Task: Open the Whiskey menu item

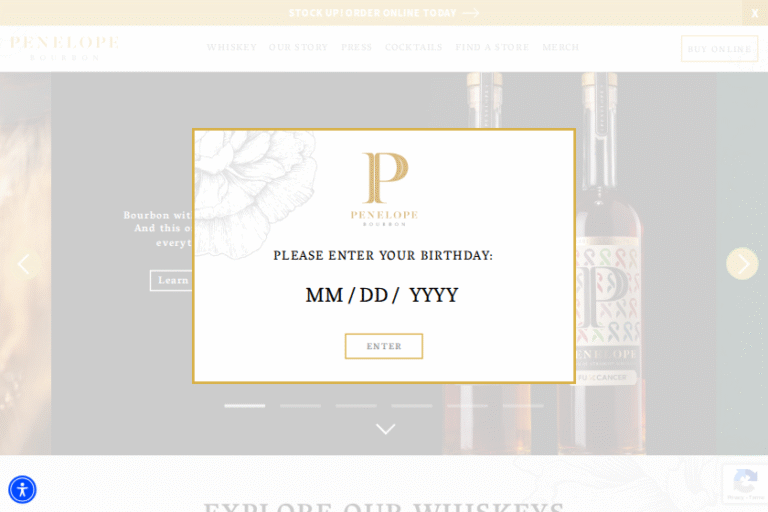Action: coord(231,48)
